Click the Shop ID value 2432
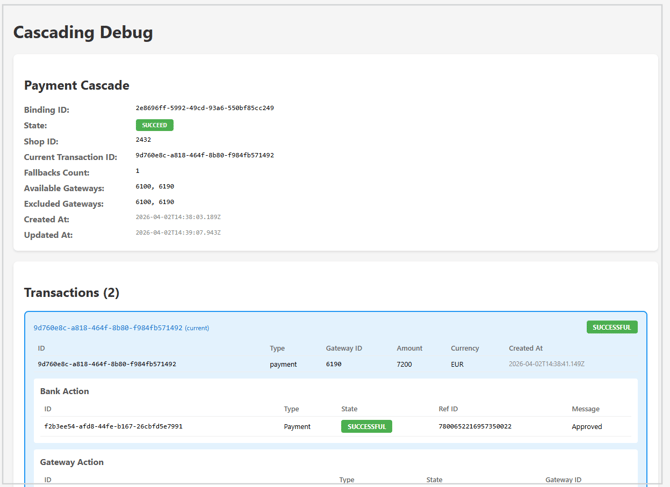Viewport: 670px width, 487px height. click(143, 140)
